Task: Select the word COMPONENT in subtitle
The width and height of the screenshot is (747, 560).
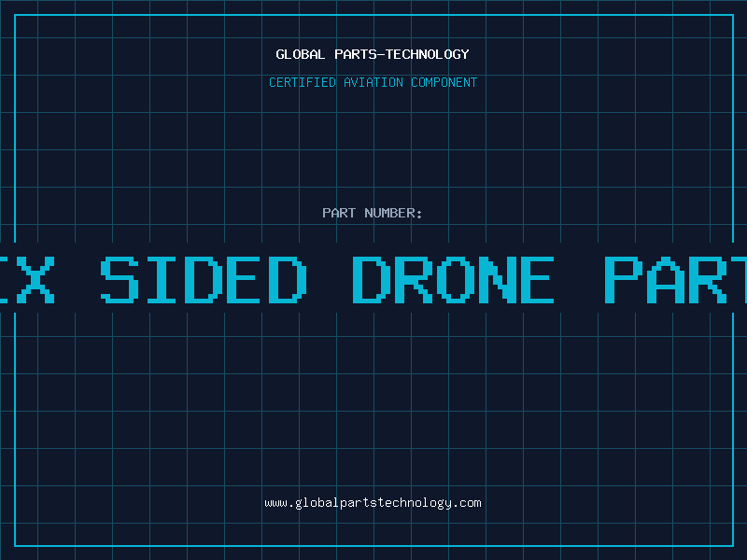Action: pyautogui.click(x=444, y=82)
